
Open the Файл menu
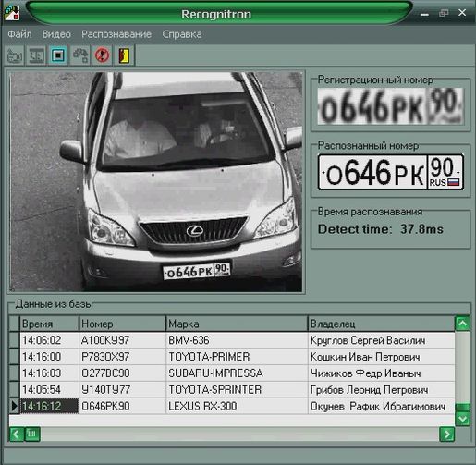pos(19,34)
